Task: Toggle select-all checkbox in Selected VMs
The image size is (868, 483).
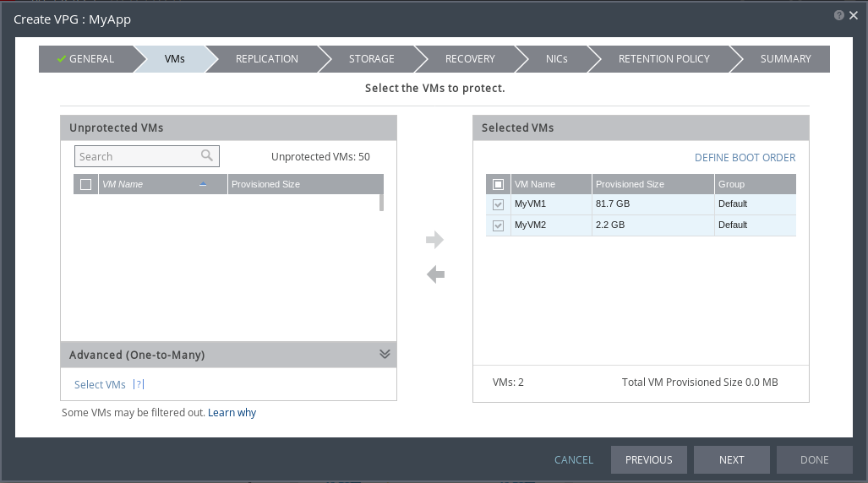Action: point(498,184)
